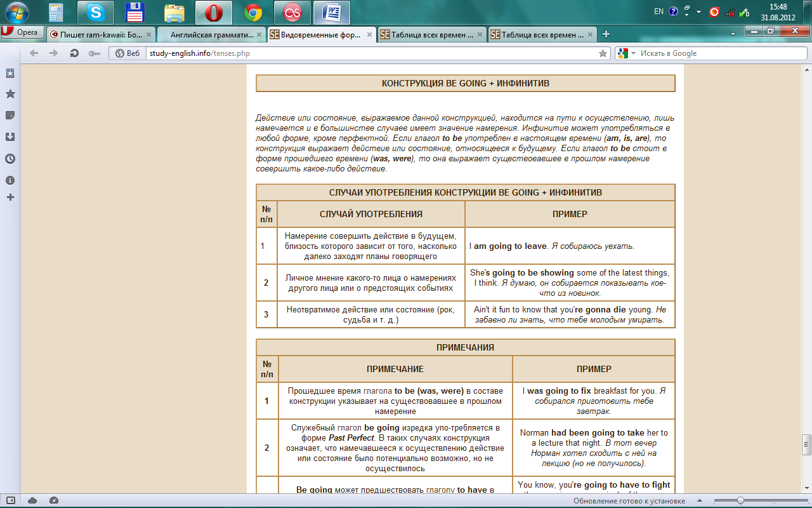Switch to the Английская граммати... tab
Image resolution: width=812 pixels, height=508 pixels.
212,34
